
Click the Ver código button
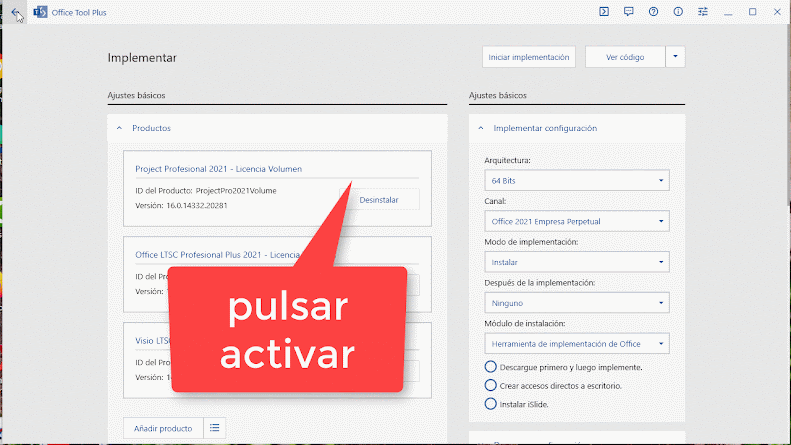[x=625, y=57]
